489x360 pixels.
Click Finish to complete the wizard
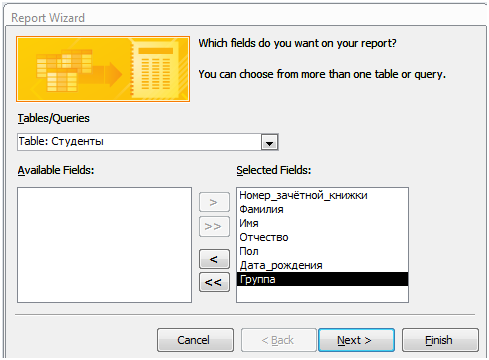tap(440, 340)
